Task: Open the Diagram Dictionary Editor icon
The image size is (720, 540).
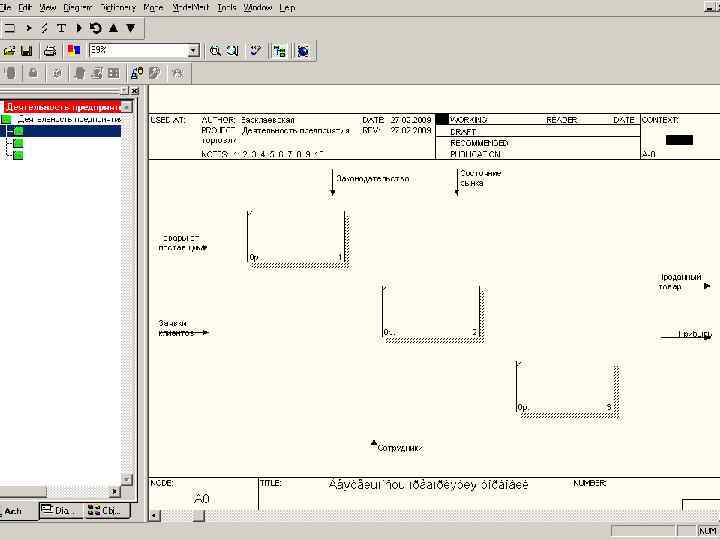Action: point(79,28)
